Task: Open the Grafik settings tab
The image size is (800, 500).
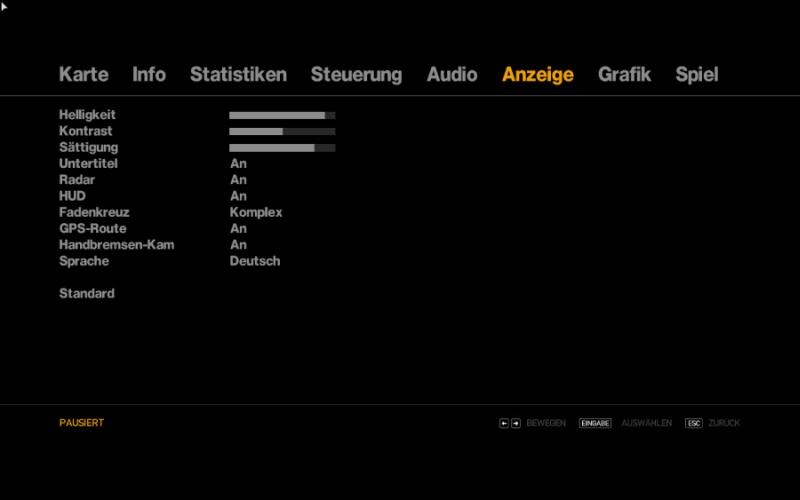Action: [624, 74]
